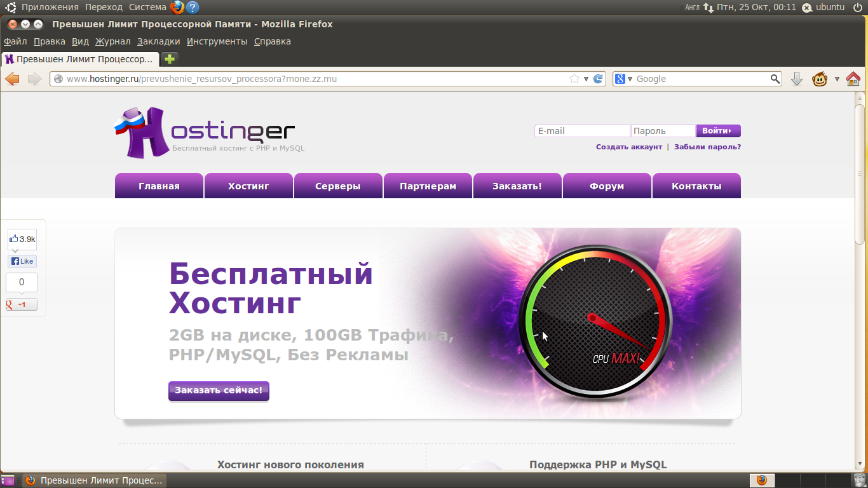Open the ubuntu user menu
This screenshot has width=868, height=488.
pos(824,7)
